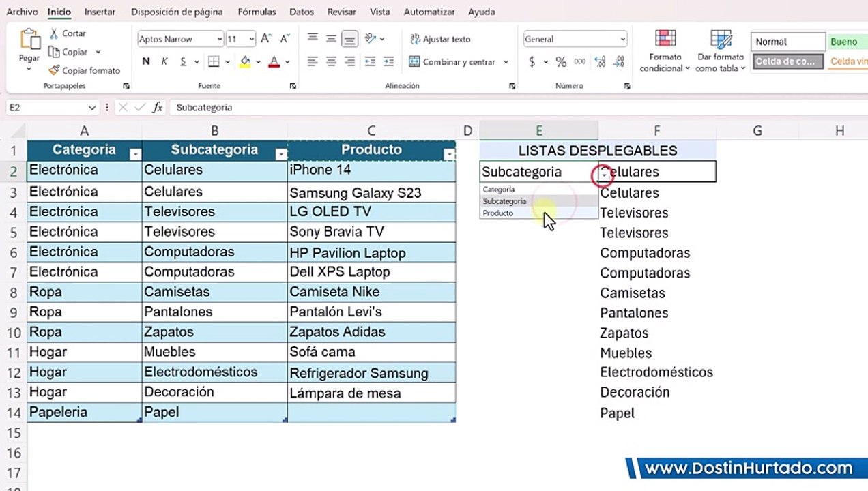Open Categoria column filter arrow
The height and width of the screenshot is (491, 868).
coord(135,155)
